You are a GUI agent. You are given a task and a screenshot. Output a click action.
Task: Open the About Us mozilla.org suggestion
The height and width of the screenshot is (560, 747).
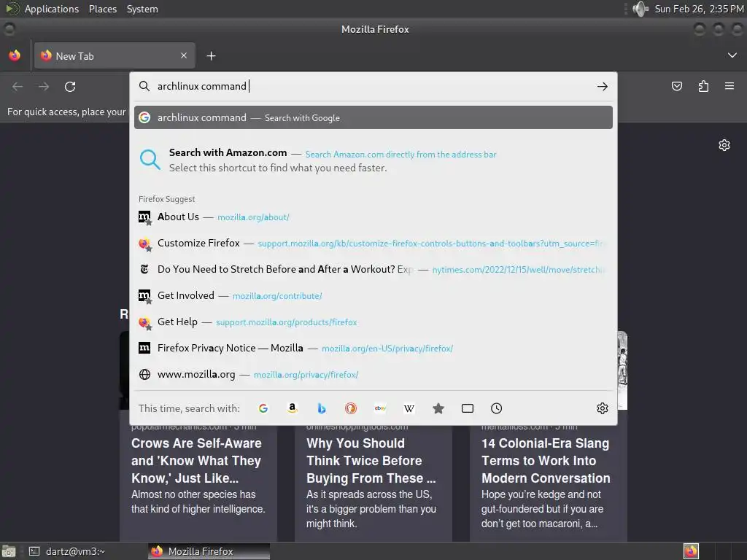(x=373, y=217)
